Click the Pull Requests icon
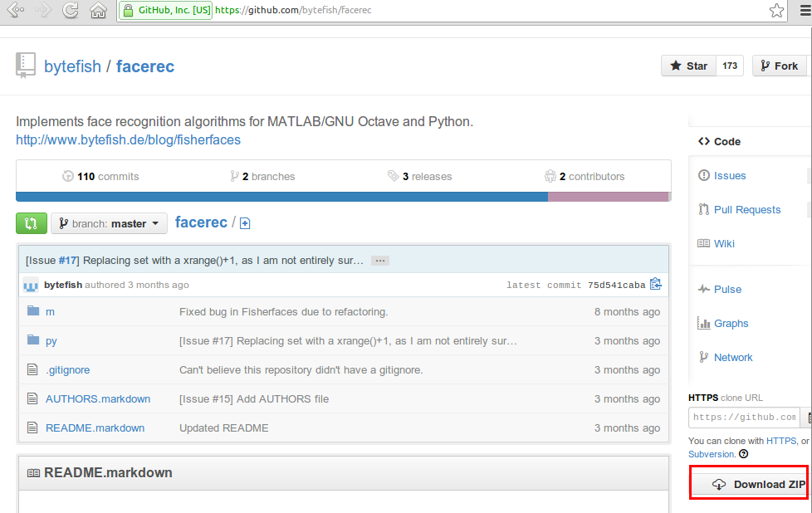This screenshot has width=812, height=513. tap(704, 209)
